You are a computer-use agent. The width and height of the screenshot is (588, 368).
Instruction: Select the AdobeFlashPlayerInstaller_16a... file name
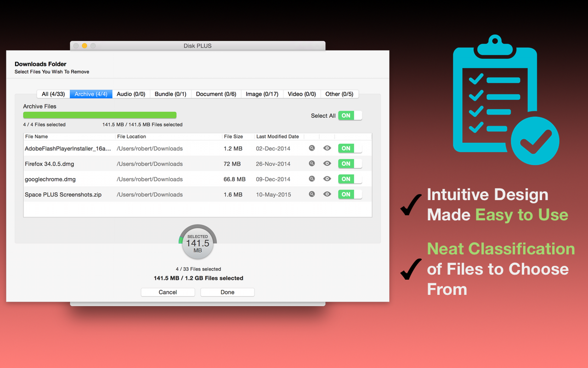[68, 149]
